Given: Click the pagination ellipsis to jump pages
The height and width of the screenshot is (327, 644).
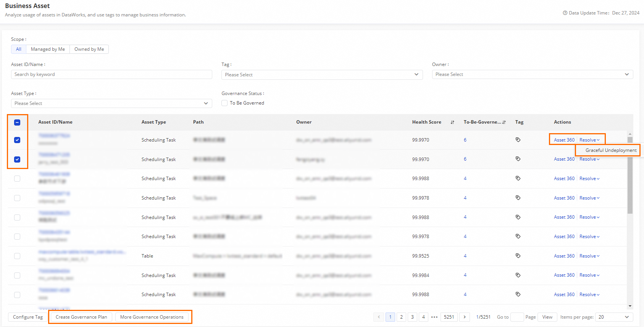Looking at the screenshot, I should point(434,317).
